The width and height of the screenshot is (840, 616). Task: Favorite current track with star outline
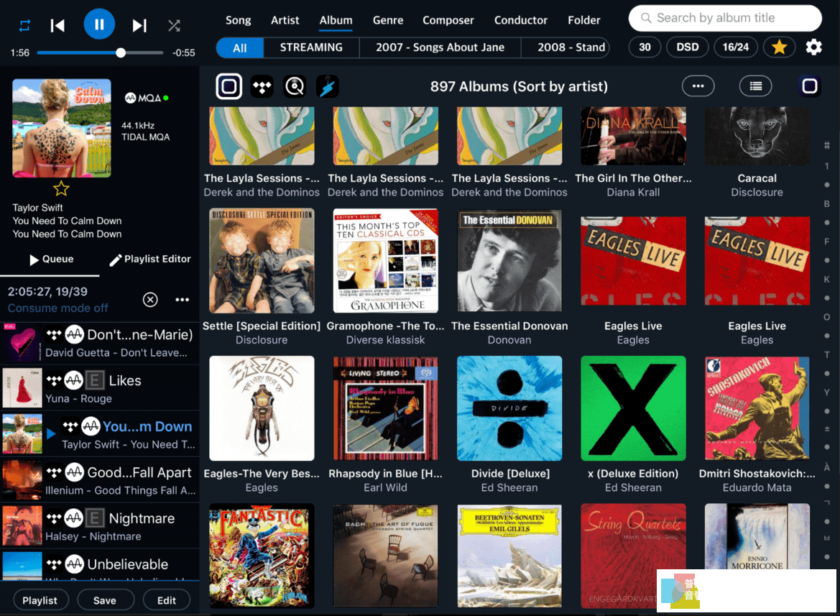pyautogui.click(x=61, y=188)
